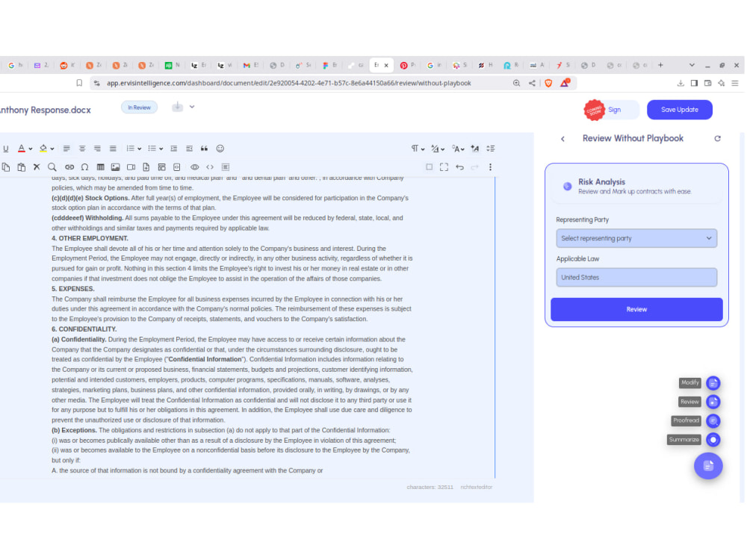Open the Select representing party dropdown

636,238
